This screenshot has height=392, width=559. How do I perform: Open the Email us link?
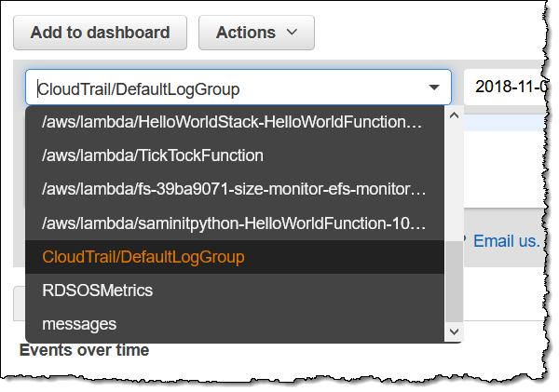pyautogui.click(x=506, y=241)
